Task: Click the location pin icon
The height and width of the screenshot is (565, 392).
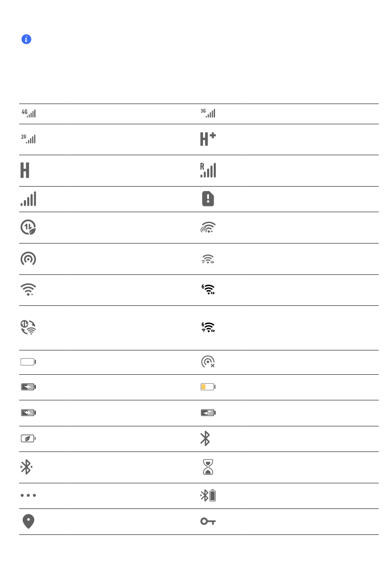Action: click(28, 521)
